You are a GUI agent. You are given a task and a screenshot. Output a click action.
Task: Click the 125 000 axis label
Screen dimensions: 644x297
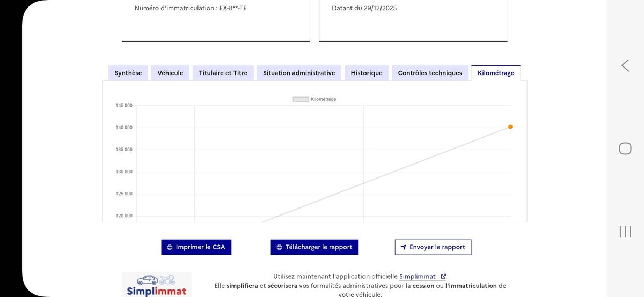124,194
